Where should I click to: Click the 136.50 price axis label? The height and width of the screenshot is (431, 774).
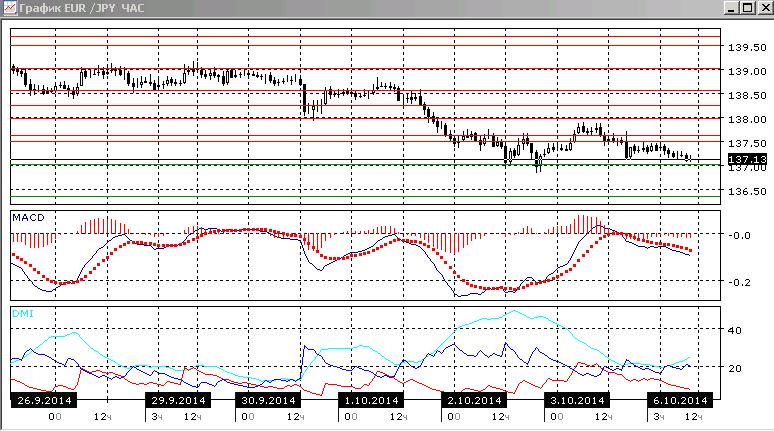point(747,192)
